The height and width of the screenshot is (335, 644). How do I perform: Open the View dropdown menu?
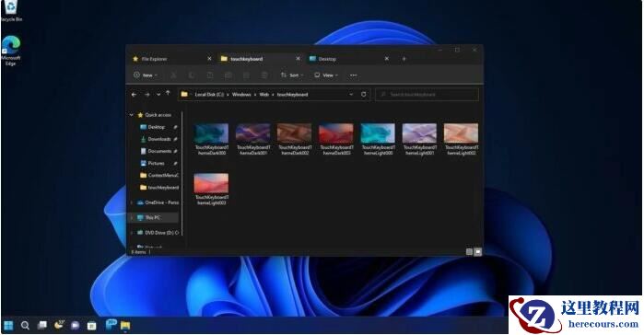pyautogui.click(x=326, y=75)
